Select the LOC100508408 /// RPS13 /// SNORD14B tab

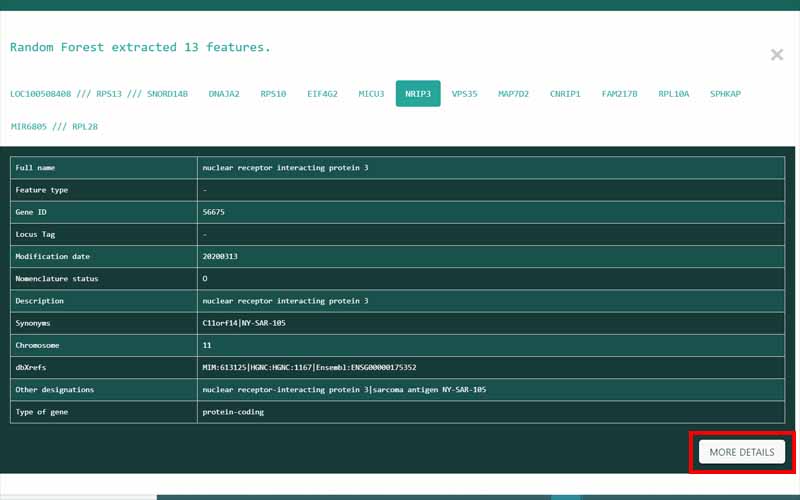coord(99,94)
